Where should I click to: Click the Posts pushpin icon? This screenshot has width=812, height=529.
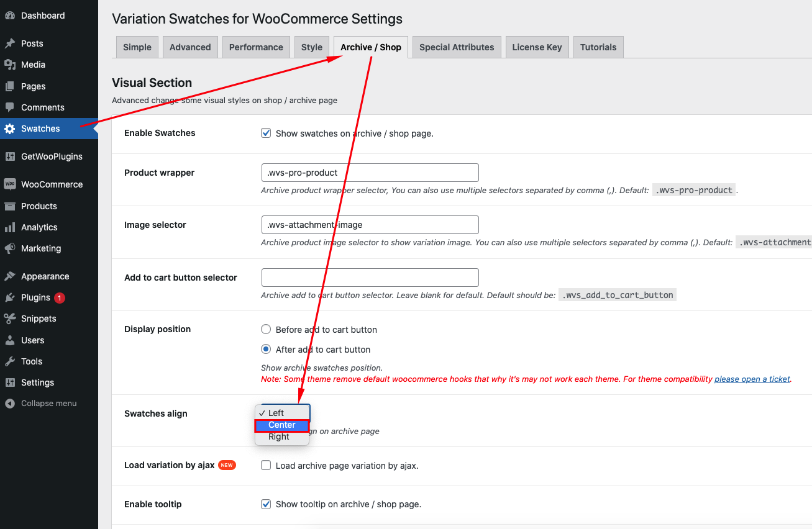click(x=9, y=43)
